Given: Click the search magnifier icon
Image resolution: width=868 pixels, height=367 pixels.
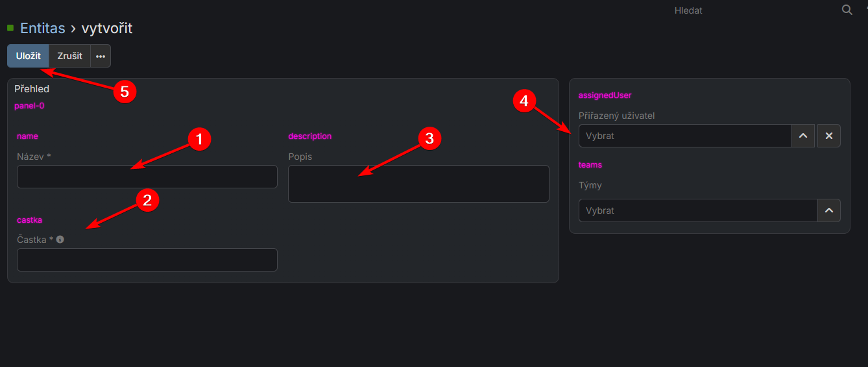Looking at the screenshot, I should coord(847,10).
